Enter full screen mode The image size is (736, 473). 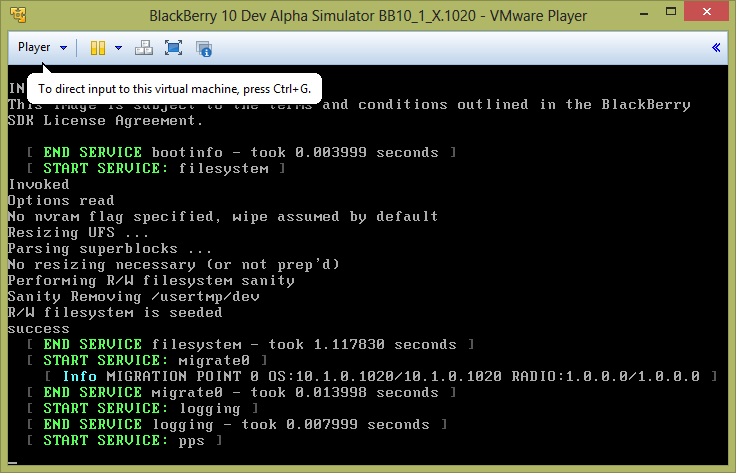tap(173, 48)
